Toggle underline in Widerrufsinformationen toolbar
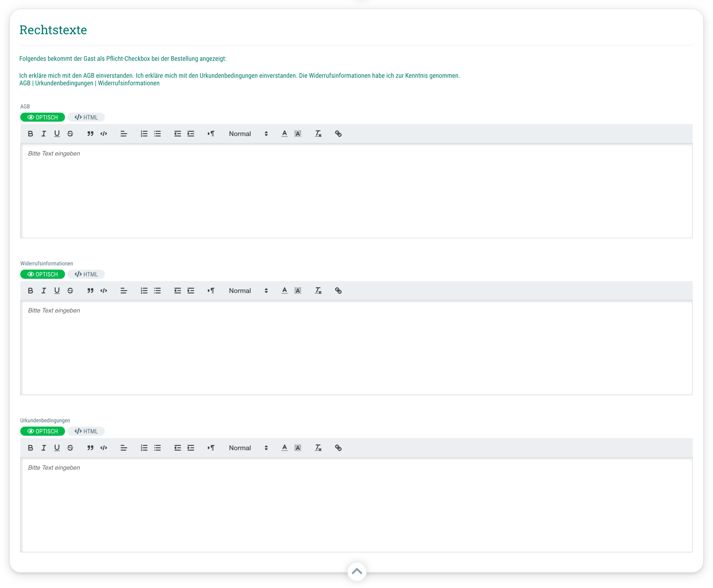The image size is (713, 588). click(57, 291)
